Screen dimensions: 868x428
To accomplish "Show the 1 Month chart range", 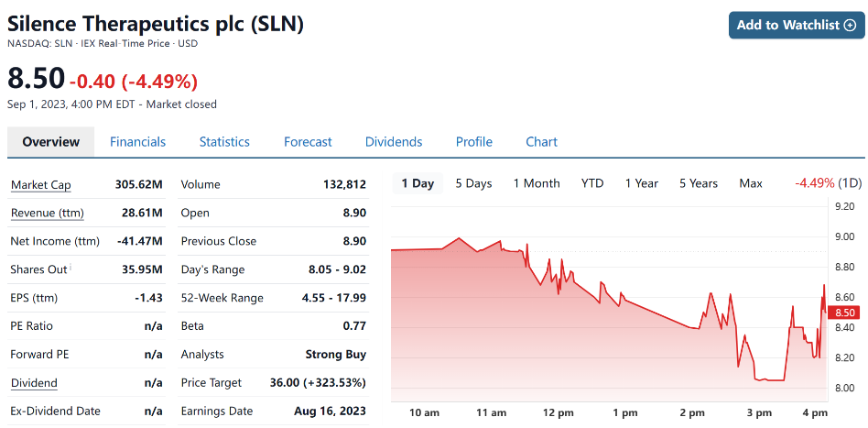I will pos(537,183).
